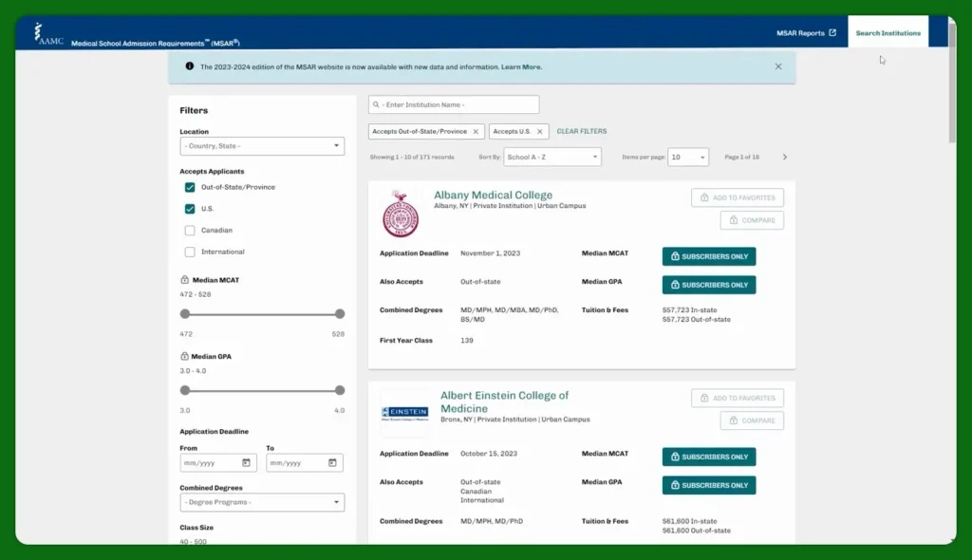Uncheck the U.S. applicants checkbox
The width and height of the screenshot is (972, 560).
(190, 209)
